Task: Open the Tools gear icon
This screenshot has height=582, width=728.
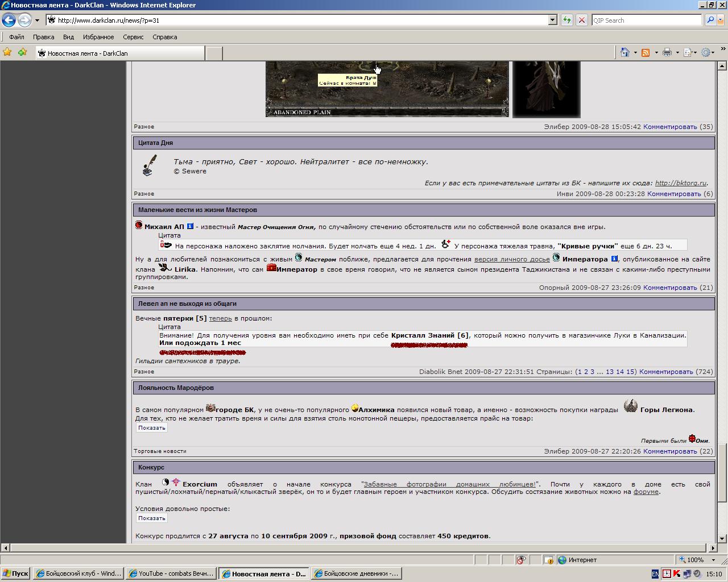Action: click(x=706, y=52)
